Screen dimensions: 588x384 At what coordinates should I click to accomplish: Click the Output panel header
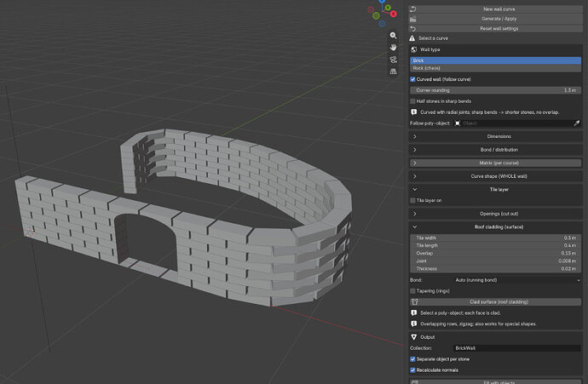495,337
